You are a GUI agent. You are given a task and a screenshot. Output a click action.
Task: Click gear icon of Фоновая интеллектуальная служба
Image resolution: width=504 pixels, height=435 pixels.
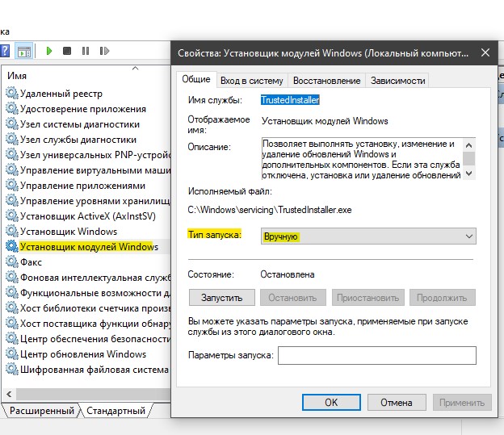[x=12, y=278]
